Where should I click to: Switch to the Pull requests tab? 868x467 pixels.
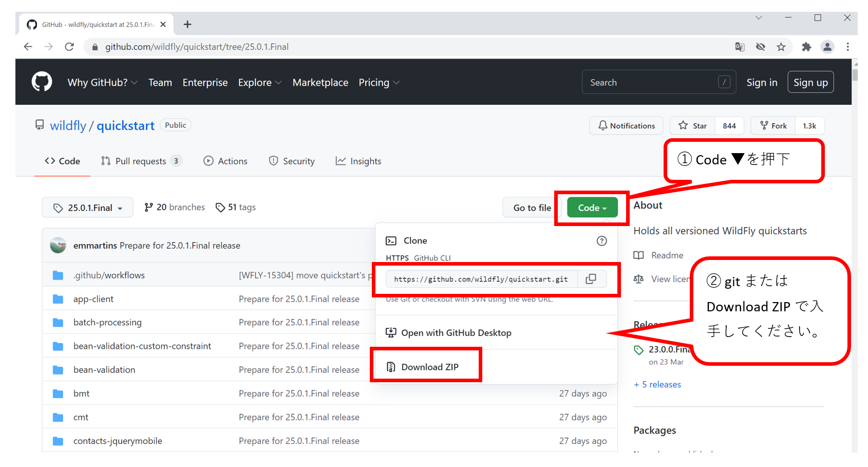(140, 161)
